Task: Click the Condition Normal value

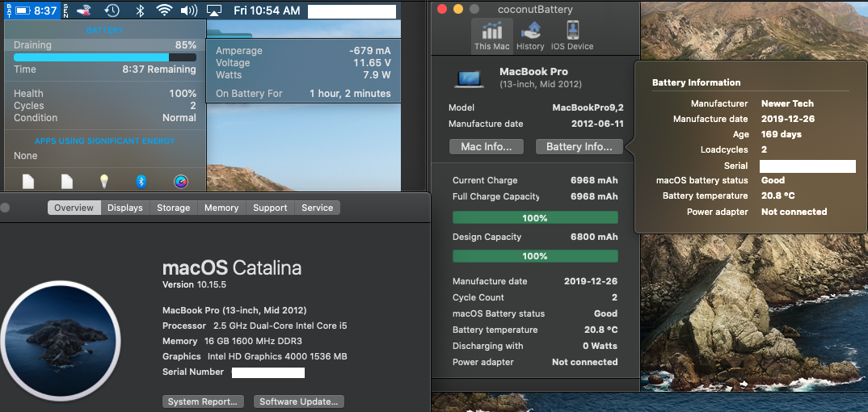Action: 179,118
